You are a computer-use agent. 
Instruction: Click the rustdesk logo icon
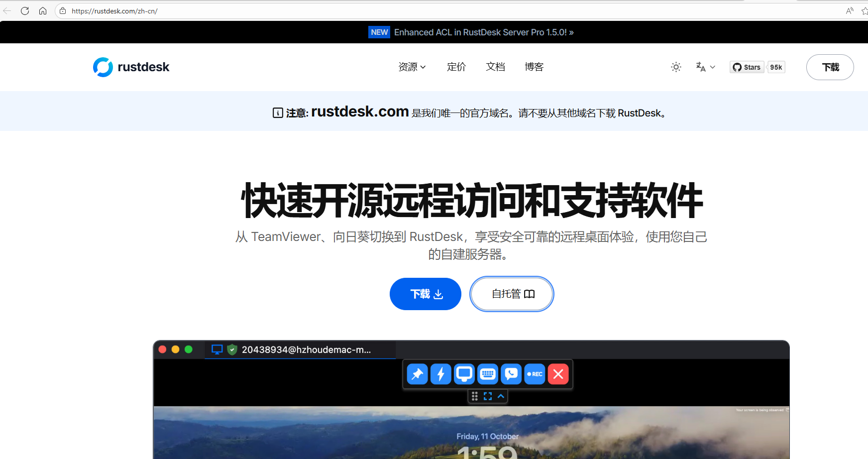tap(103, 67)
